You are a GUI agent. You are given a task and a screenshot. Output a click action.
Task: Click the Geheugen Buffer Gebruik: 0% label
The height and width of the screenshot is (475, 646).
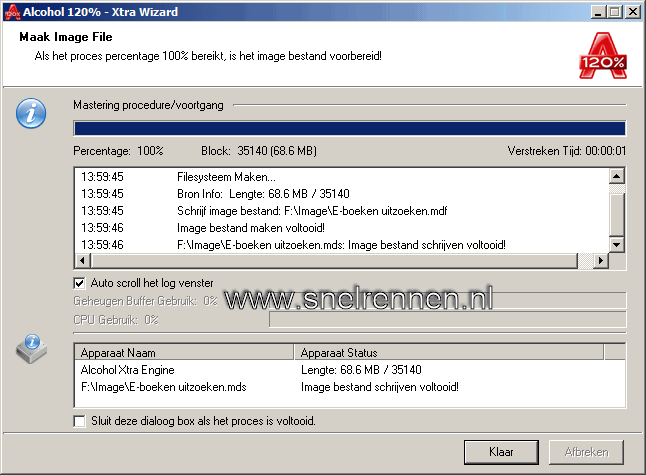[145, 301]
